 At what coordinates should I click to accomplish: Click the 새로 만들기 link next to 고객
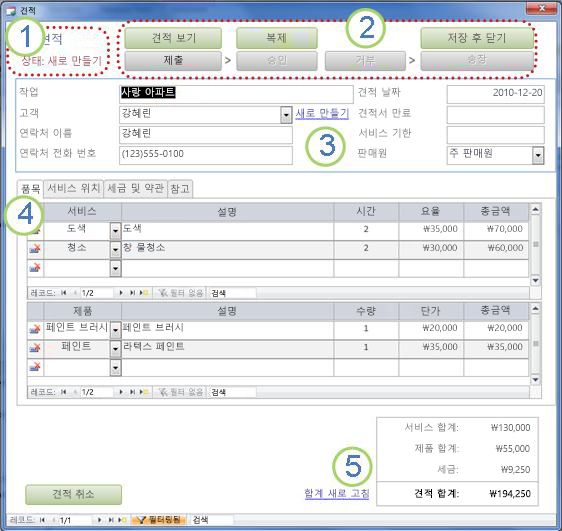[322, 114]
